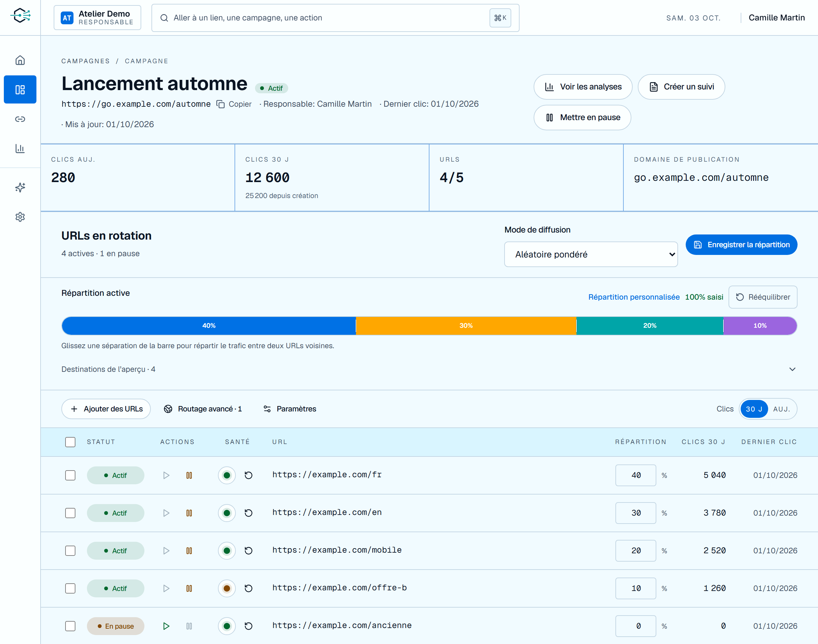Open Routage avancé · 1
818x644 pixels.
click(x=203, y=409)
